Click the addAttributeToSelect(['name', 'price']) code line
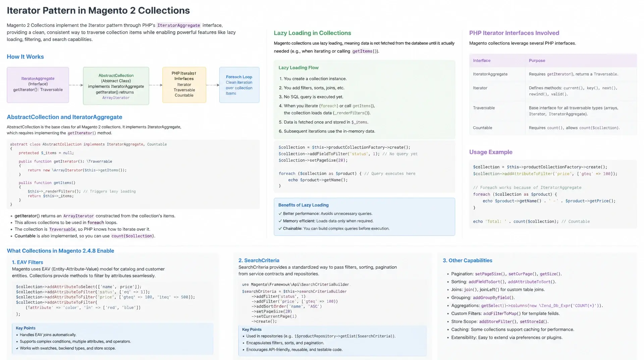 pyautogui.click(x=78, y=286)
